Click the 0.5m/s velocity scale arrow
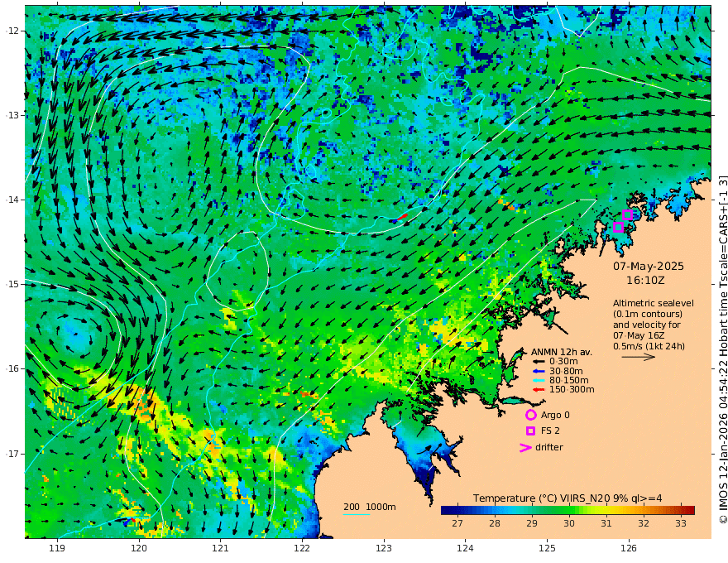Image resolution: width=728 pixels, height=563 pixels. (x=639, y=357)
